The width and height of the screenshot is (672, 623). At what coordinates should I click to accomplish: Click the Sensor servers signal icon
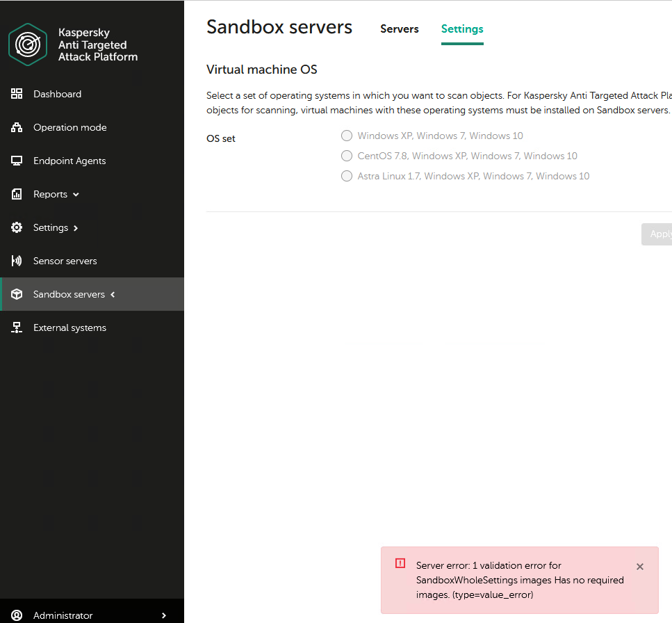(17, 261)
